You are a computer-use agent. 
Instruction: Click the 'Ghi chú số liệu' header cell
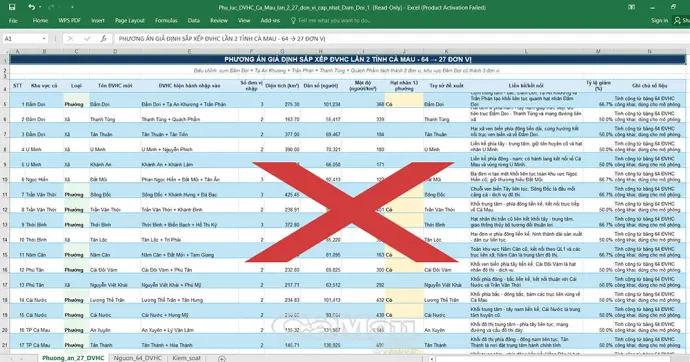[x=650, y=86]
